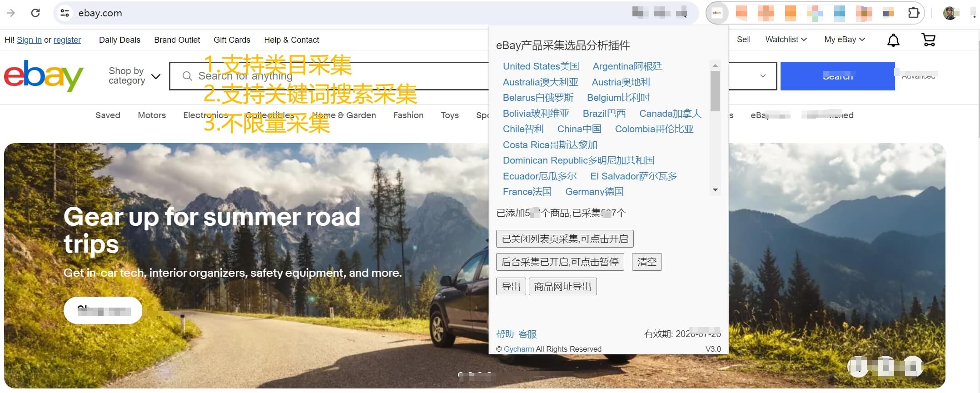This screenshot has height=393, width=980.
Task: Choose Costa Rica哥斯达黎加 in plugin list
Action: point(550,145)
